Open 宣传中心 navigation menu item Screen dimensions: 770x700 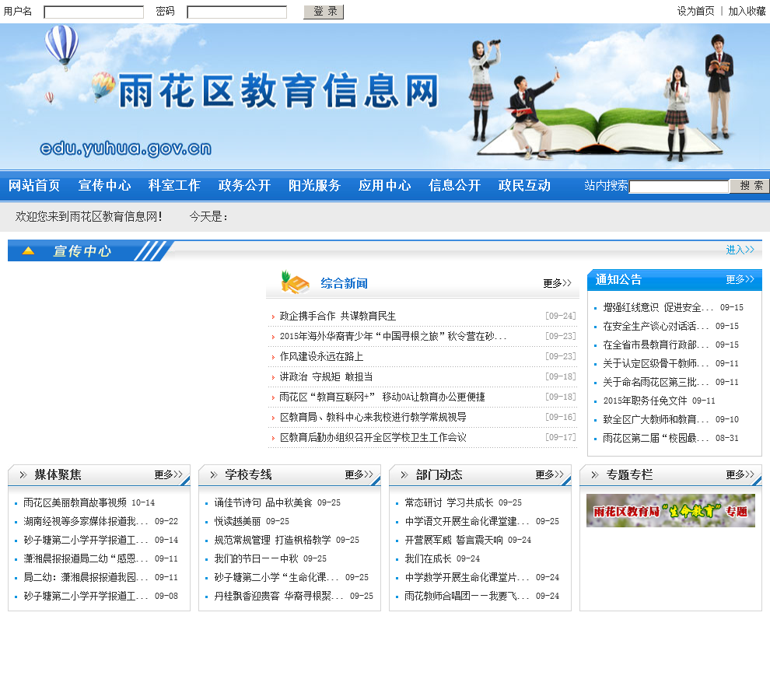click(x=104, y=185)
